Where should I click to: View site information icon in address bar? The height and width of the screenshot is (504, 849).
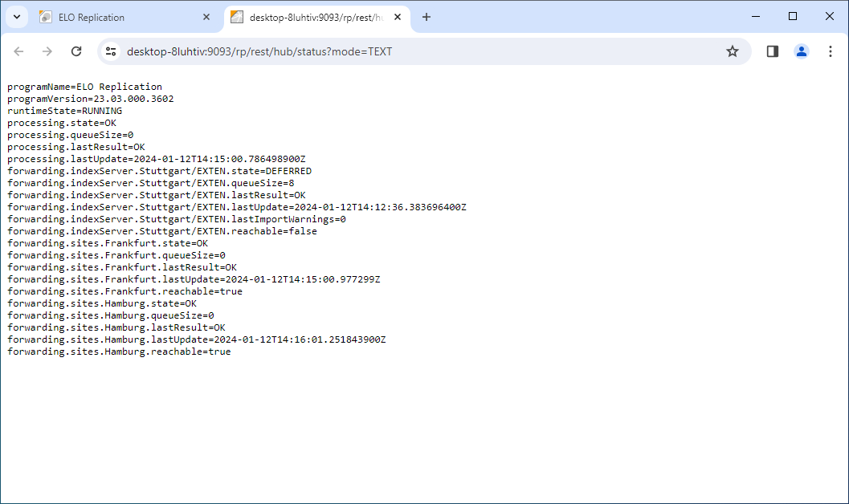111,51
